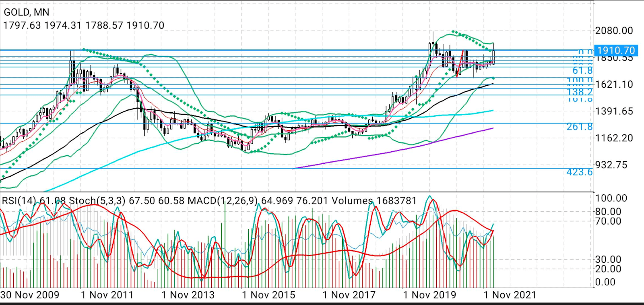Viewport: 644px width, 305px height.
Task: Select the 1 Nov 2015 date label
Action: click(x=268, y=295)
